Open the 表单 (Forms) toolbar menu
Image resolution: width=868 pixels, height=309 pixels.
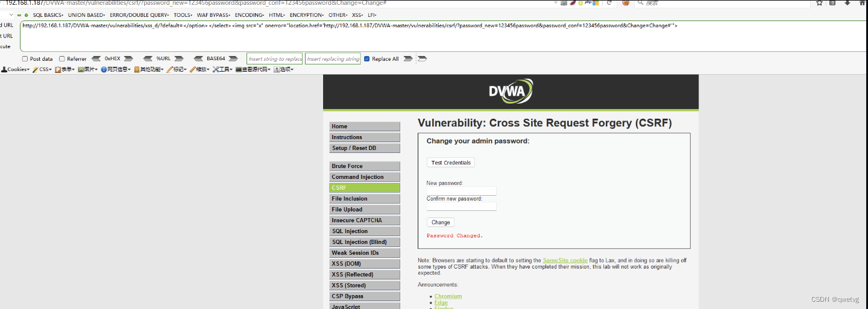pos(65,69)
